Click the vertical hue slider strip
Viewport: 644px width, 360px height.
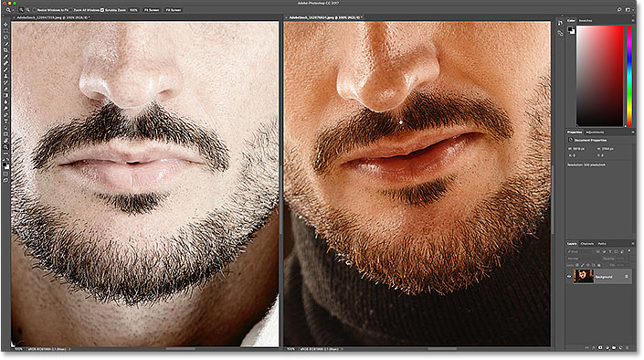point(629,76)
